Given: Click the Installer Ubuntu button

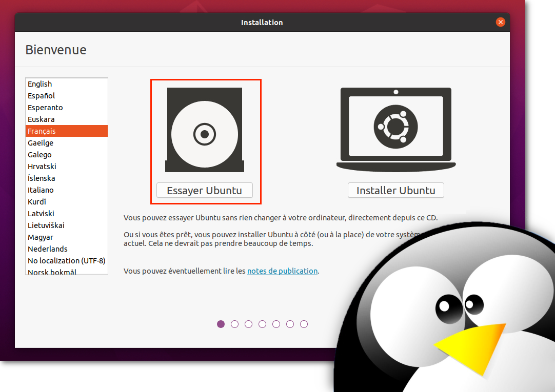Looking at the screenshot, I should [x=395, y=190].
